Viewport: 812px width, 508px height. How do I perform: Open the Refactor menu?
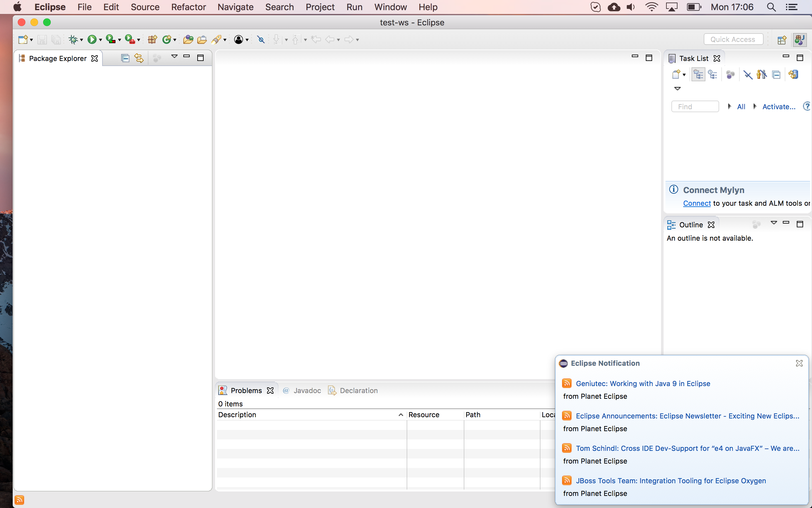pos(188,7)
